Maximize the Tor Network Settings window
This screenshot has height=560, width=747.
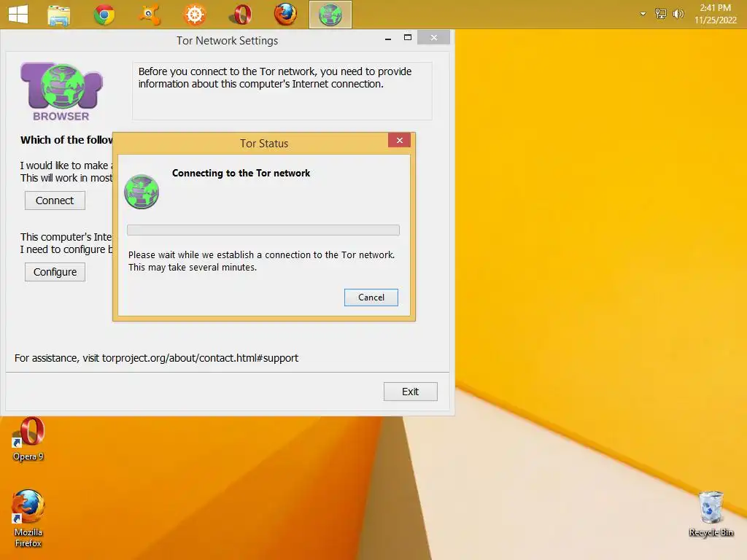[x=408, y=38]
